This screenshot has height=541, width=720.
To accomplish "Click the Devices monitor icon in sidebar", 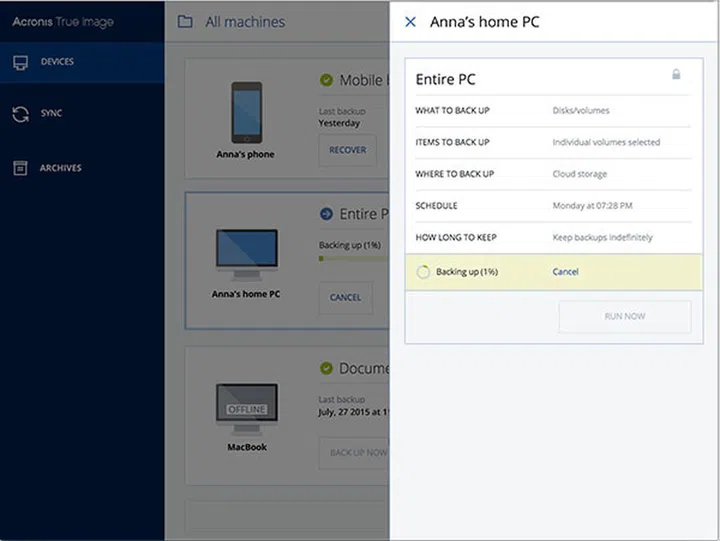I will coord(20,62).
